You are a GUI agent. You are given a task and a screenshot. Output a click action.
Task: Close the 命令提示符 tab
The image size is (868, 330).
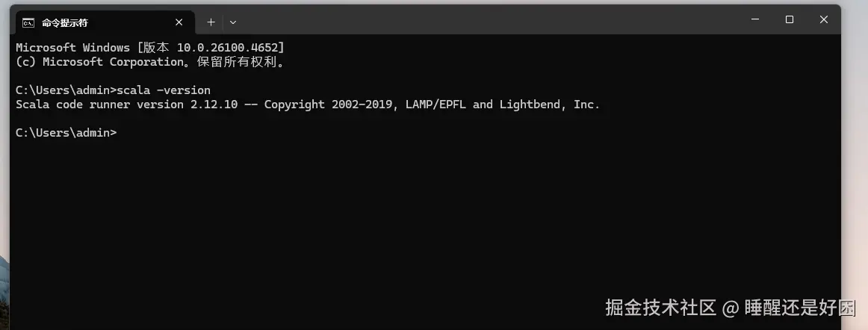tap(179, 22)
